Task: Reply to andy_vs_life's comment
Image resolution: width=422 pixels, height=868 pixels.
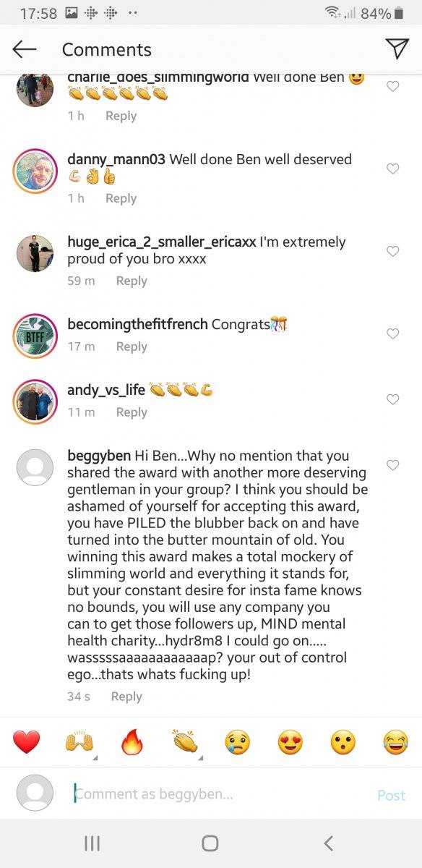Action: tap(132, 412)
